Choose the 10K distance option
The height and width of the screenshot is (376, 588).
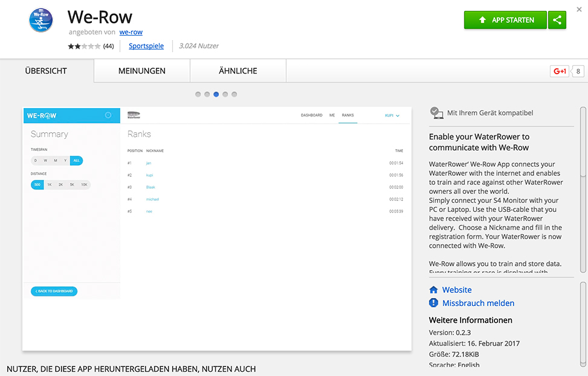click(x=85, y=185)
